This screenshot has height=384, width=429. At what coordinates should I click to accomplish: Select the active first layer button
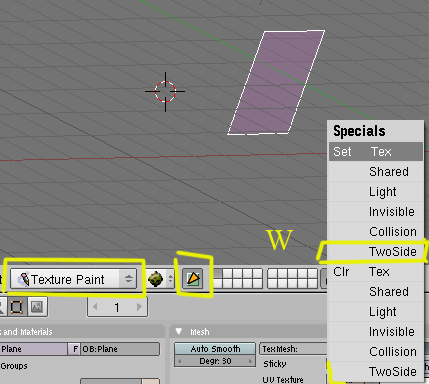point(218,274)
